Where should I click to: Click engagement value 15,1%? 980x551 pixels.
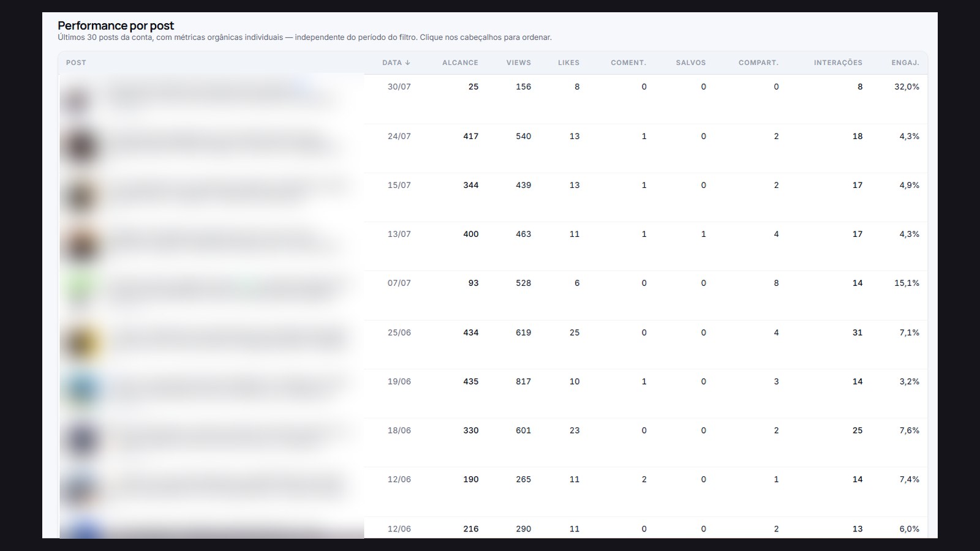point(907,283)
